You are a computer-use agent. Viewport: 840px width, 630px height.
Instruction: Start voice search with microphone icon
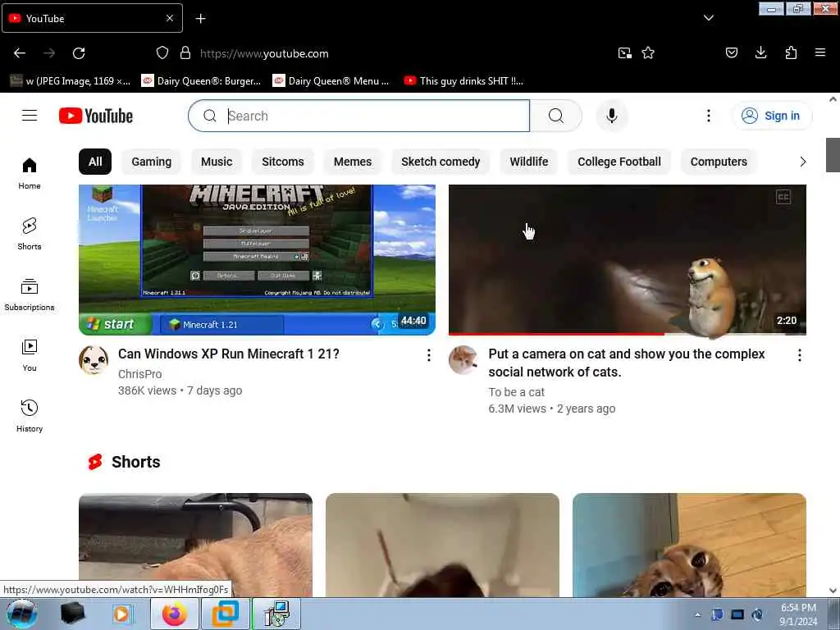click(612, 116)
